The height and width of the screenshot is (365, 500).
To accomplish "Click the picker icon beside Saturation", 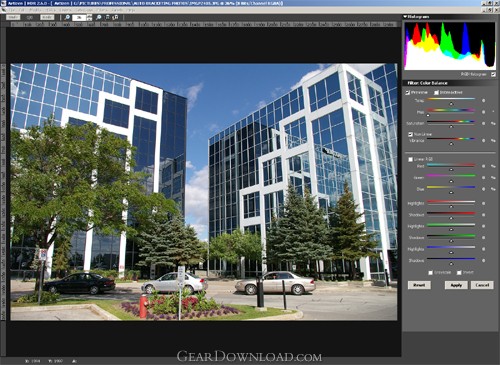I will [493, 123].
